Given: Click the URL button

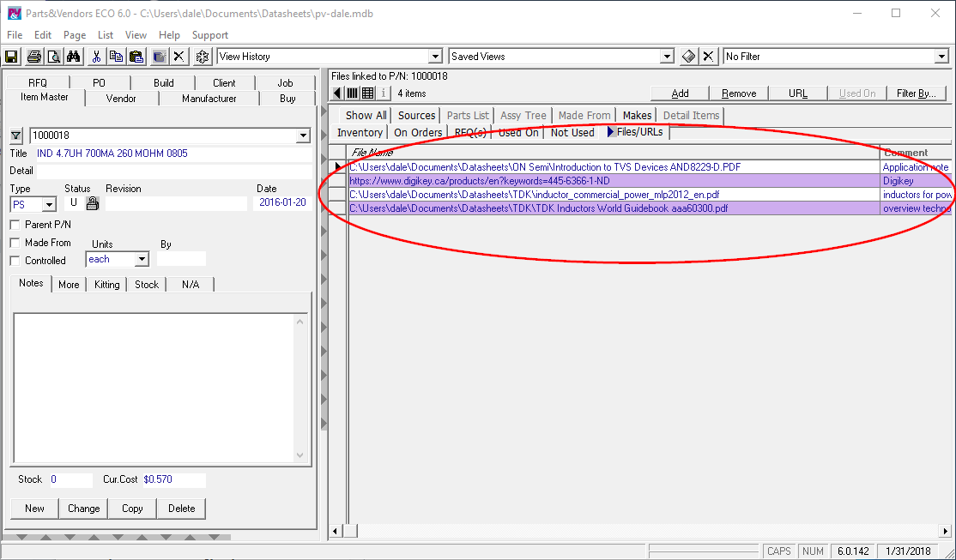Looking at the screenshot, I should tap(797, 93).
